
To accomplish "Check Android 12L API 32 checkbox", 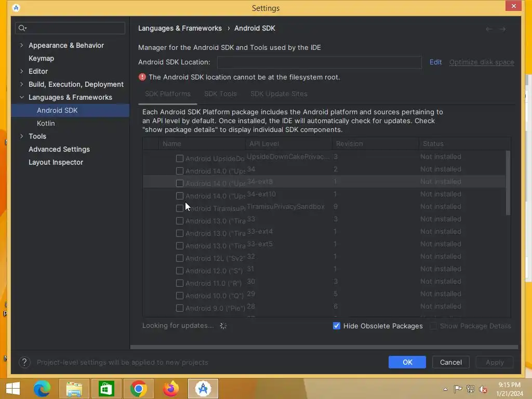I will [180, 258].
